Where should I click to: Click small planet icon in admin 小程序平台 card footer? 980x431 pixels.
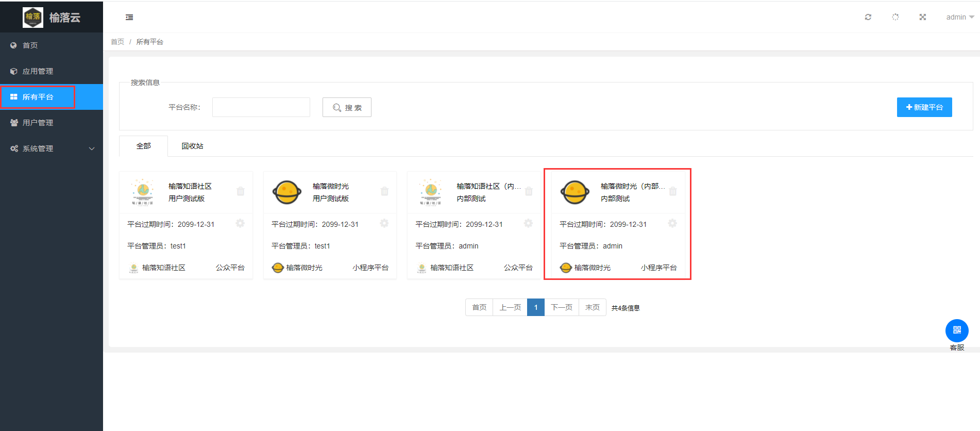(x=566, y=268)
